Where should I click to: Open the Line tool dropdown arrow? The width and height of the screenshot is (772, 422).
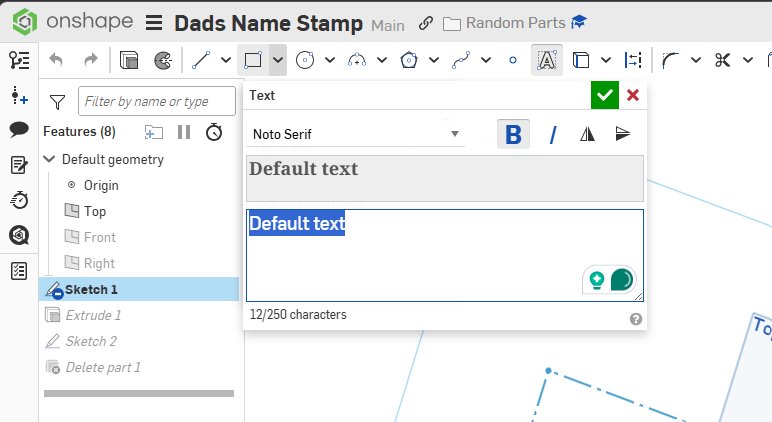(x=226, y=60)
